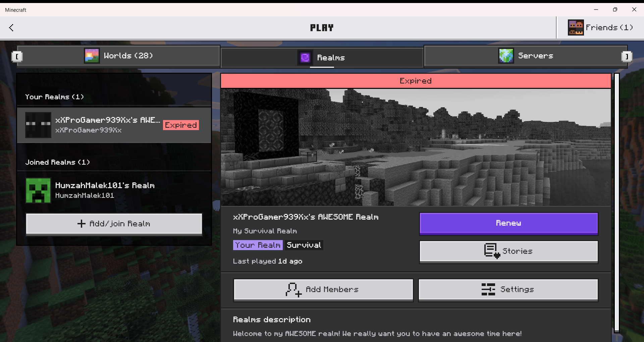Select xXProGamer939Xx's AWESOME Realm in list
Viewport: 644px width, 342px height.
(x=114, y=125)
